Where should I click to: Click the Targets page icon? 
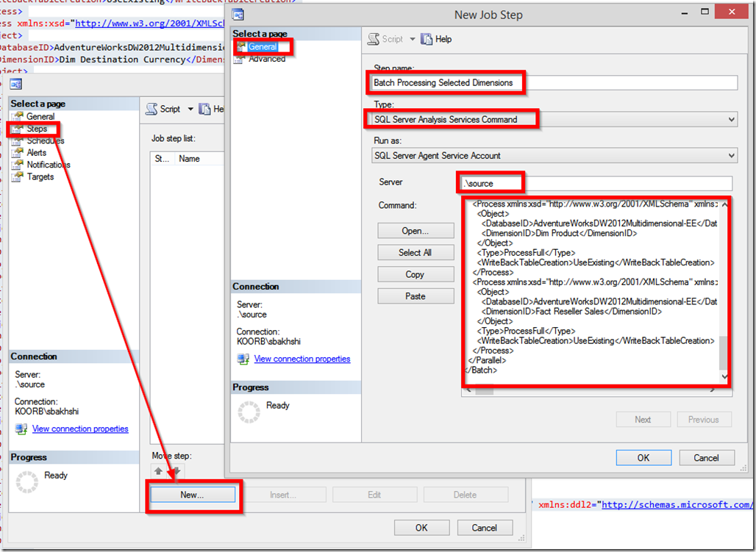point(18,177)
